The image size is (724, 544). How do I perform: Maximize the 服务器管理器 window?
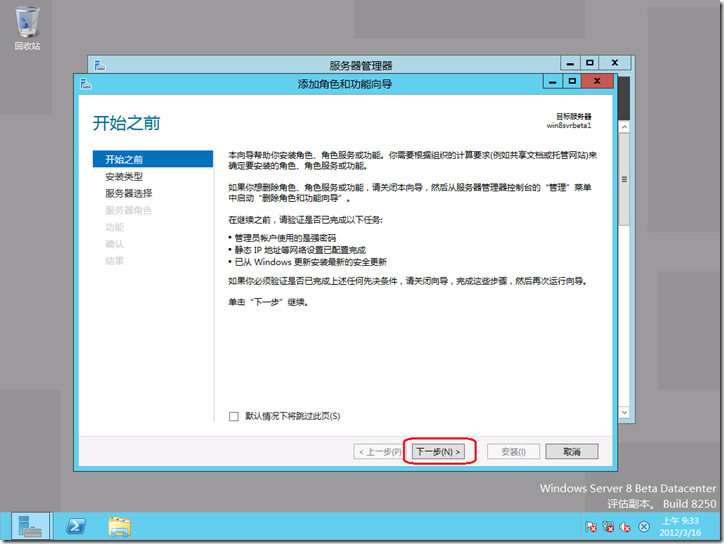590,63
